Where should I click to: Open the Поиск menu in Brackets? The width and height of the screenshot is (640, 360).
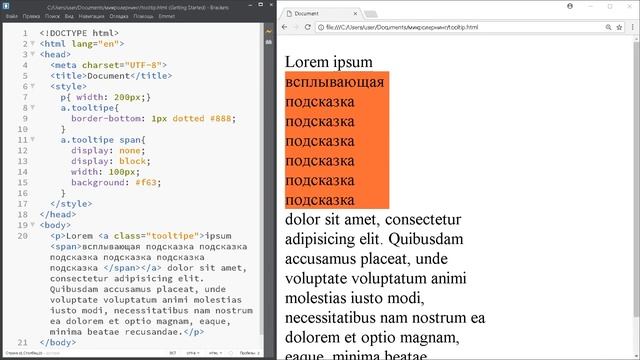click(52, 16)
